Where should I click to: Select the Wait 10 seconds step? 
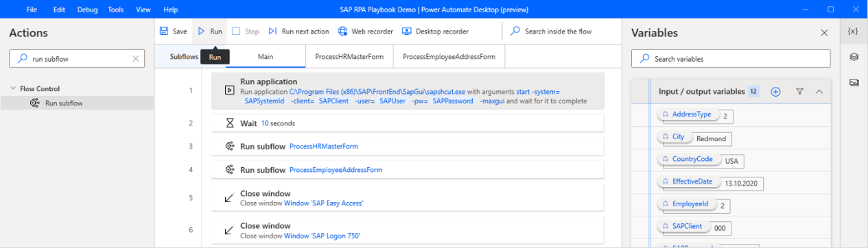click(408, 123)
